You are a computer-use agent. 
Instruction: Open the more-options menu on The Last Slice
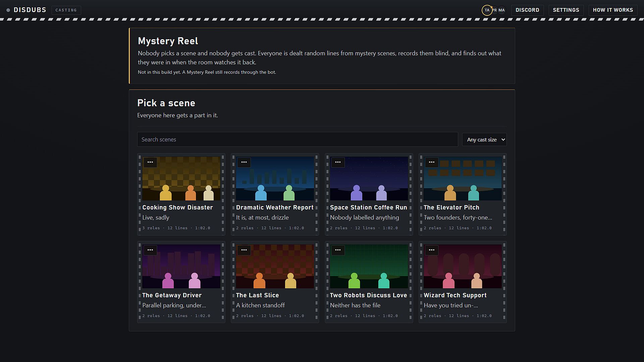(x=244, y=250)
